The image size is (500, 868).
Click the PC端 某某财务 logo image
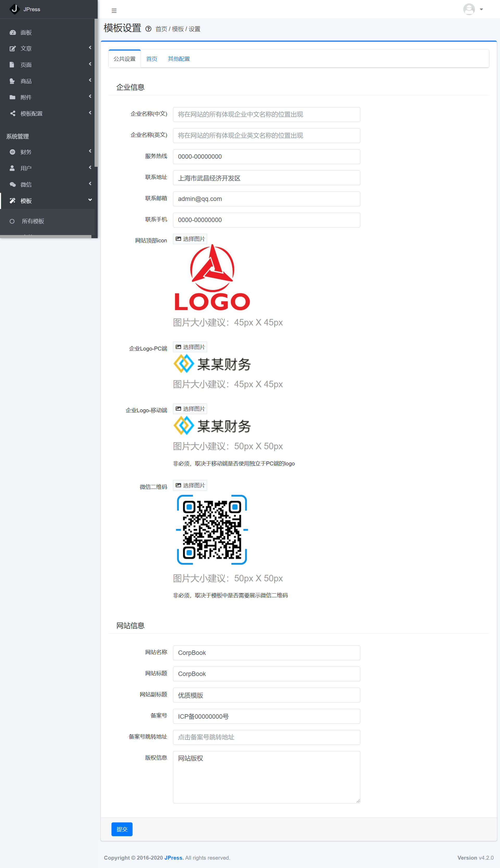[x=212, y=364]
